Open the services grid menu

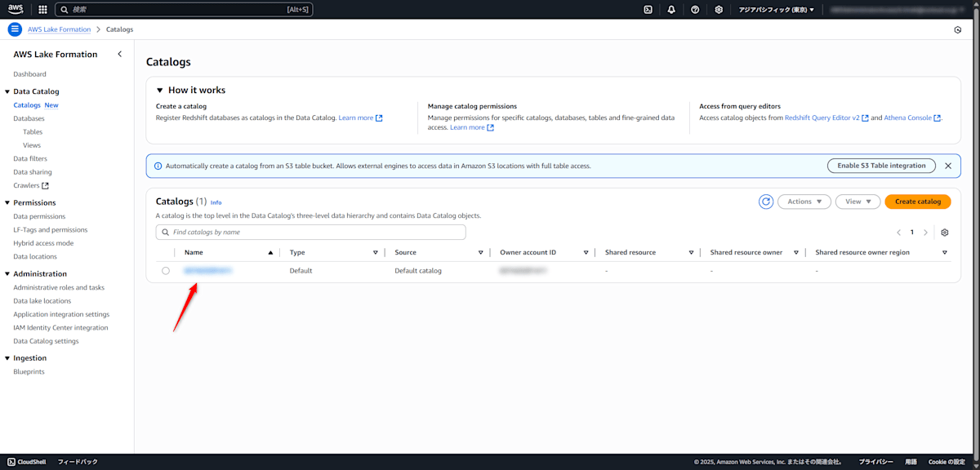[x=42, y=10]
